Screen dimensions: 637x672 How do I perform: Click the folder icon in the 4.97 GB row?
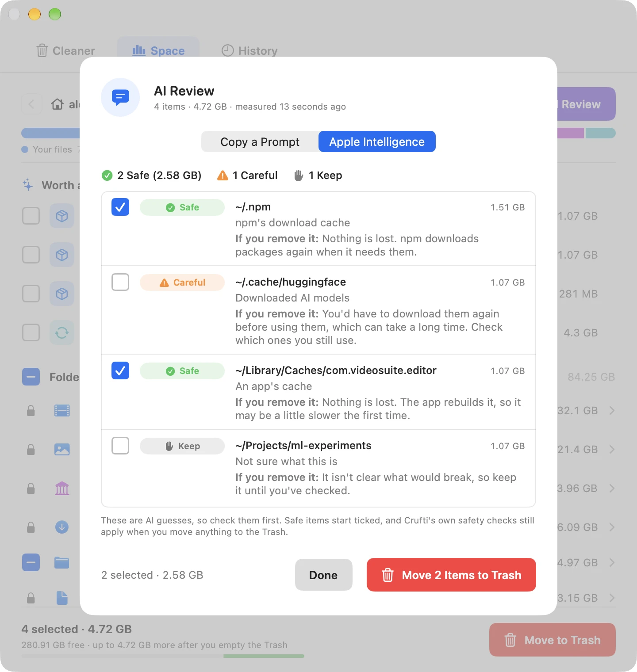pos(62,563)
